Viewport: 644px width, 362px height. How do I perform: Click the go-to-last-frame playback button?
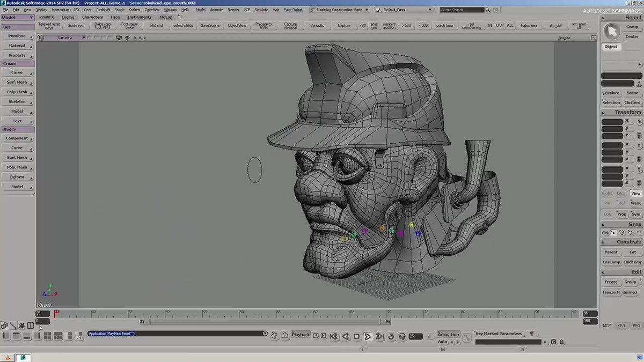click(379, 336)
